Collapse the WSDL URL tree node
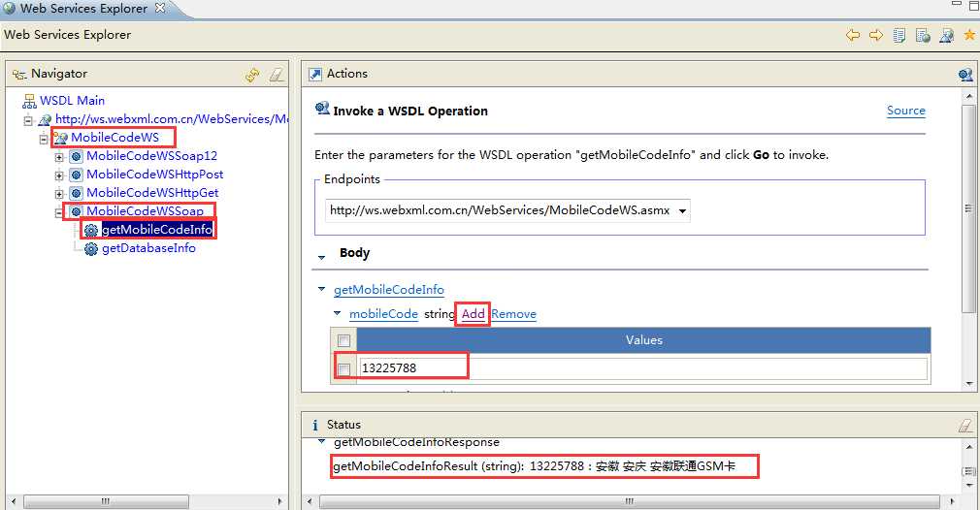The width and height of the screenshot is (980, 510). coord(28,120)
